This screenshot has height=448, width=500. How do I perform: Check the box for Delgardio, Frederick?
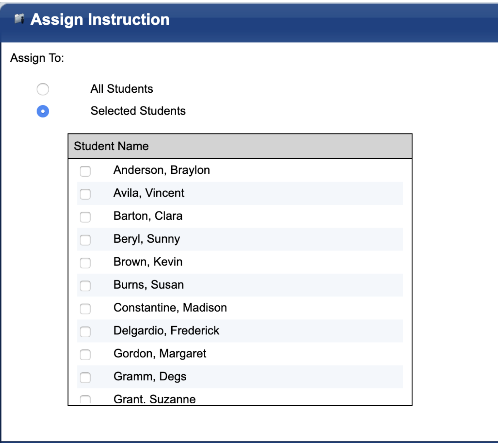[x=85, y=331]
